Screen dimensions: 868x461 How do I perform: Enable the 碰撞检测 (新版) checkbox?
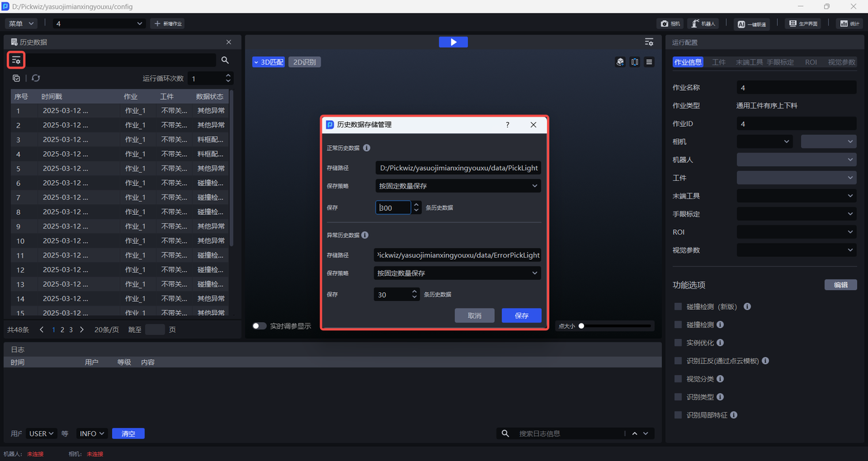(678, 306)
